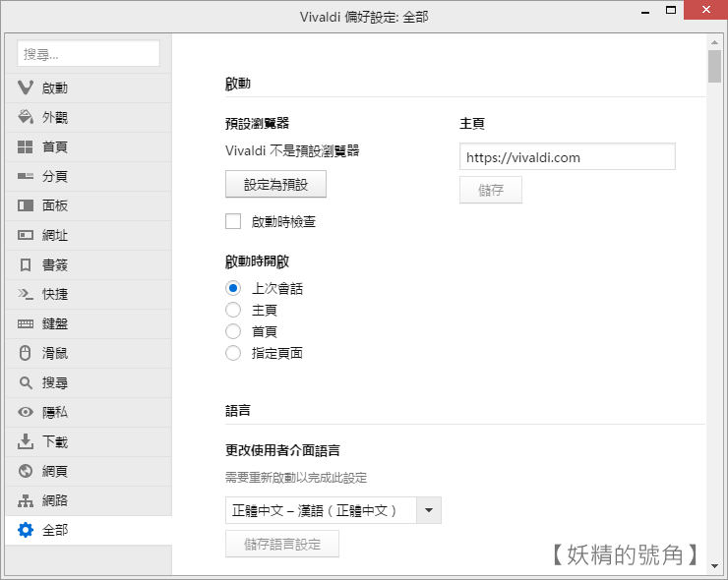Click the 儲存語言設定 button
Screen dimensions: 728x580
click(282, 544)
